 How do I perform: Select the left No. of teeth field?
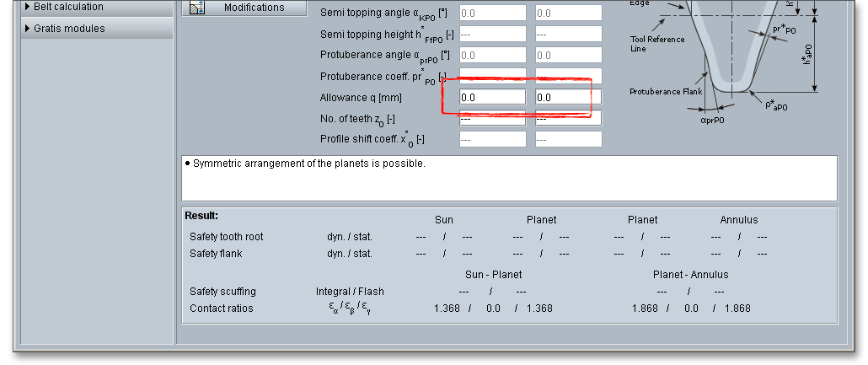pos(492,119)
